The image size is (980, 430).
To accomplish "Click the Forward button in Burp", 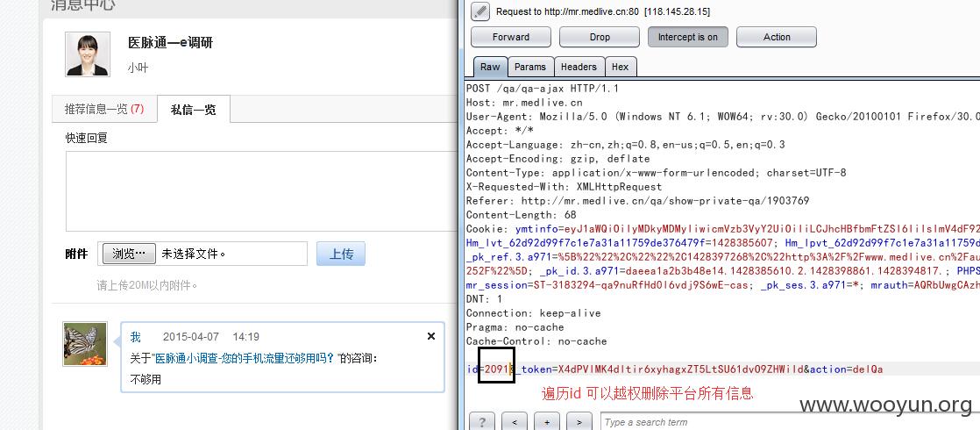I will 511,37.
